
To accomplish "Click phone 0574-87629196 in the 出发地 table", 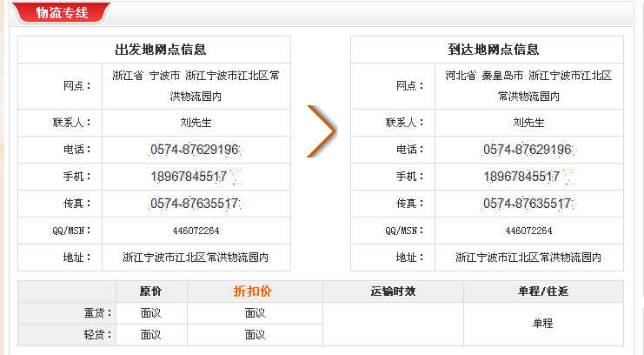I will click(195, 150).
